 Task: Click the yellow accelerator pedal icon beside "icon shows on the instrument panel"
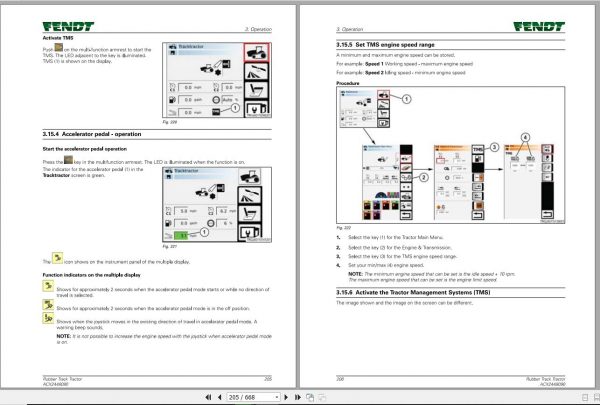(x=57, y=258)
